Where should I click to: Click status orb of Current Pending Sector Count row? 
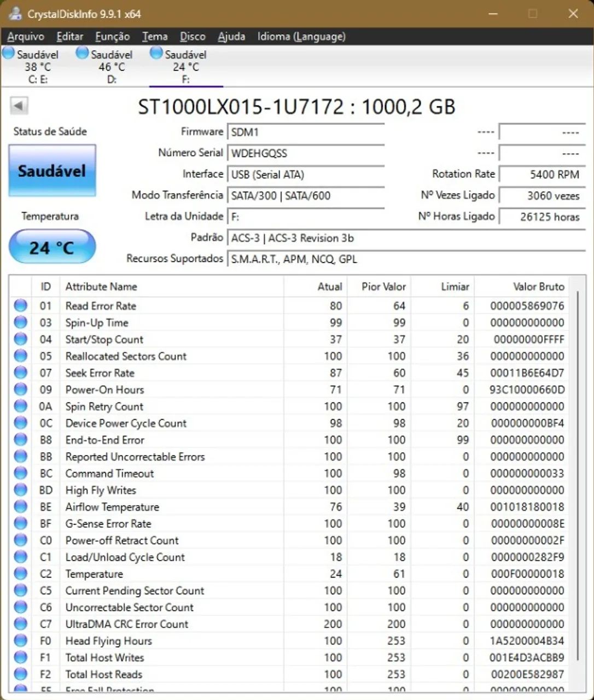21,591
